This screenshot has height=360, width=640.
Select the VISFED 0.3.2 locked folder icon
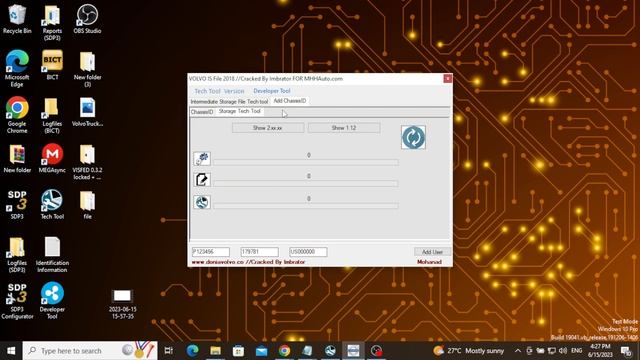(x=87, y=162)
